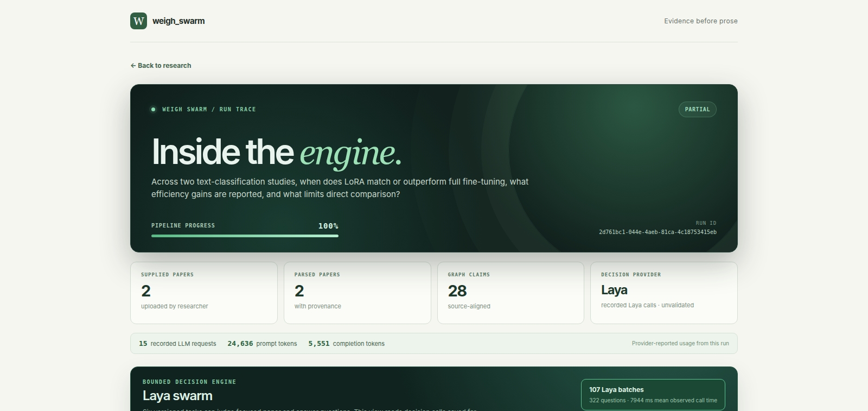Click the pipeline progress bar
The height and width of the screenshot is (411, 868).
245,236
